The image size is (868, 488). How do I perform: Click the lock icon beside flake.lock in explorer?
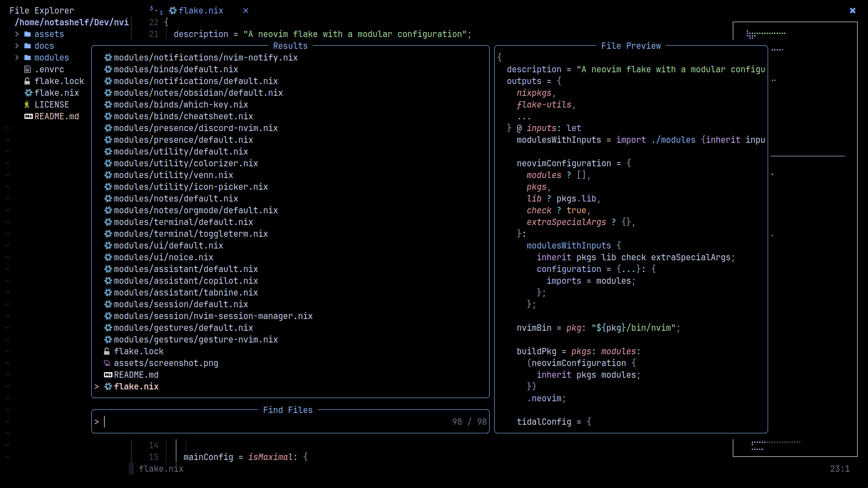tap(27, 81)
